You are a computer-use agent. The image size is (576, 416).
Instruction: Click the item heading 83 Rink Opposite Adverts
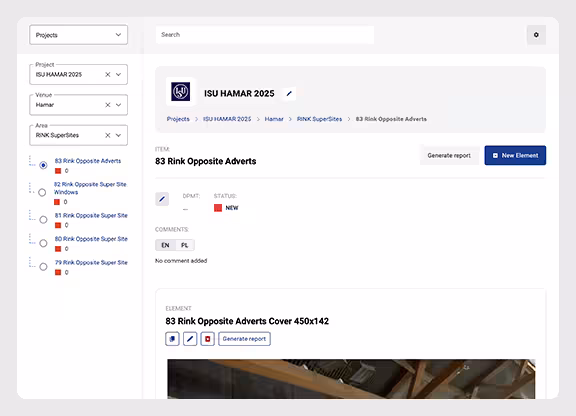[x=206, y=161]
